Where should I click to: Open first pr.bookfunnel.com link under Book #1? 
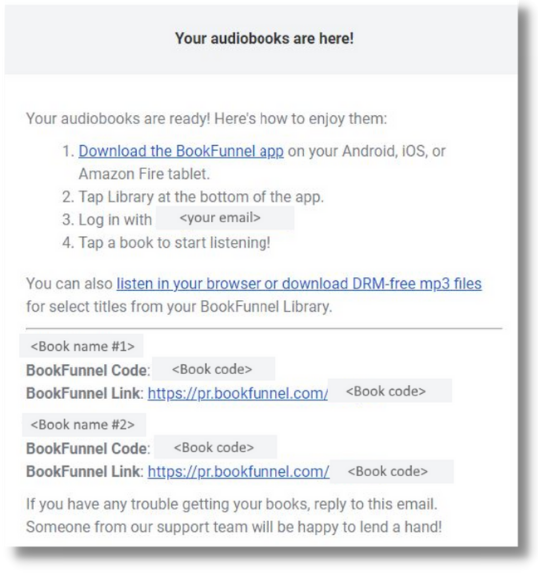pyautogui.click(x=238, y=393)
